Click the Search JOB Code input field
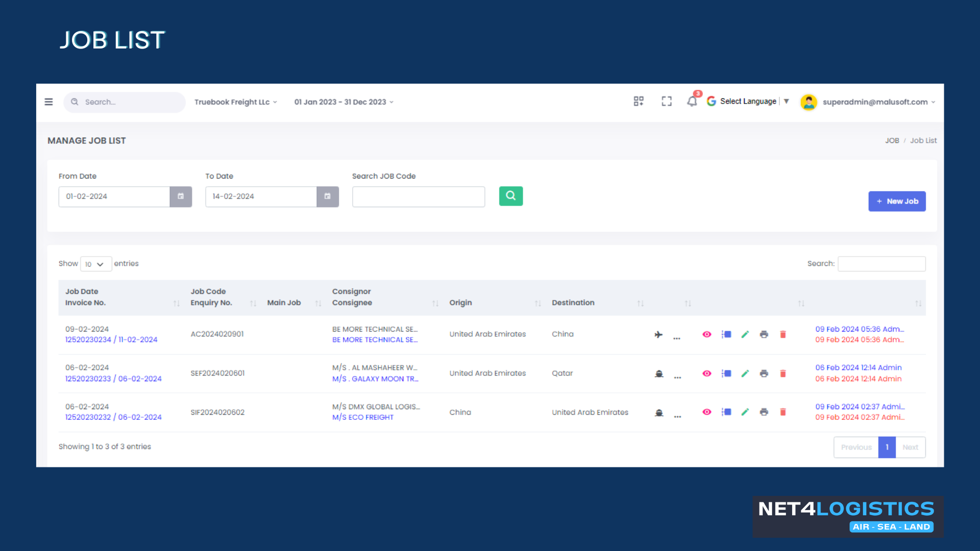The image size is (980, 551). pyautogui.click(x=418, y=197)
